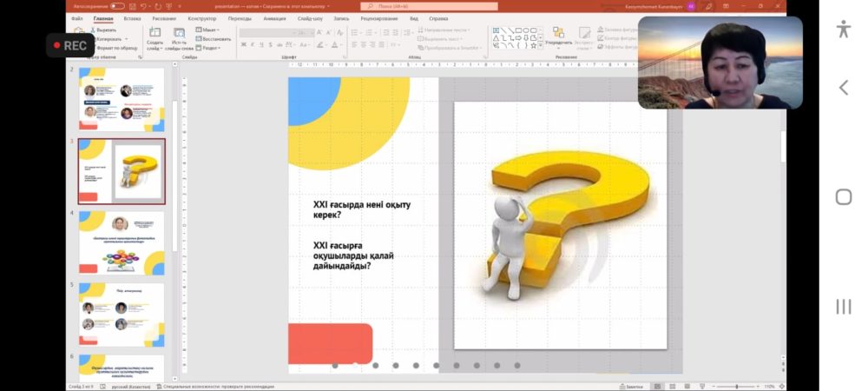
Task: Click the Android back chevron
Action: point(844,88)
